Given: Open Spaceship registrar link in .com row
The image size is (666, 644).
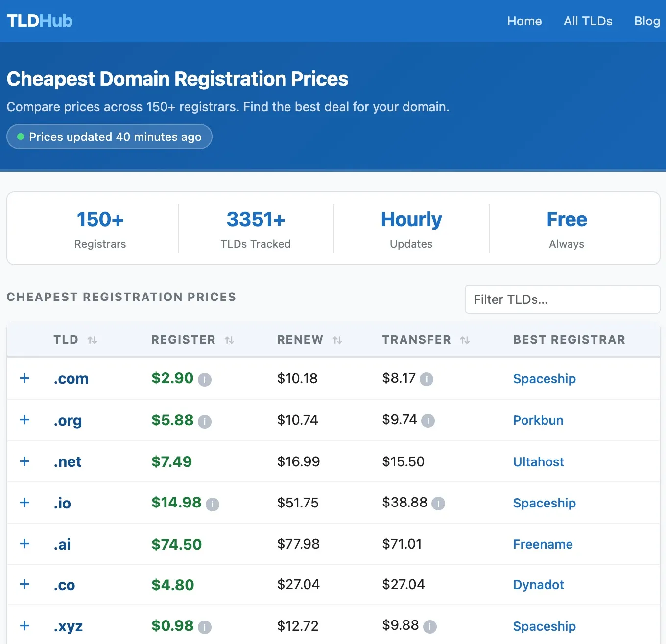Looking at the screenshot, I should tap(545, 379).
